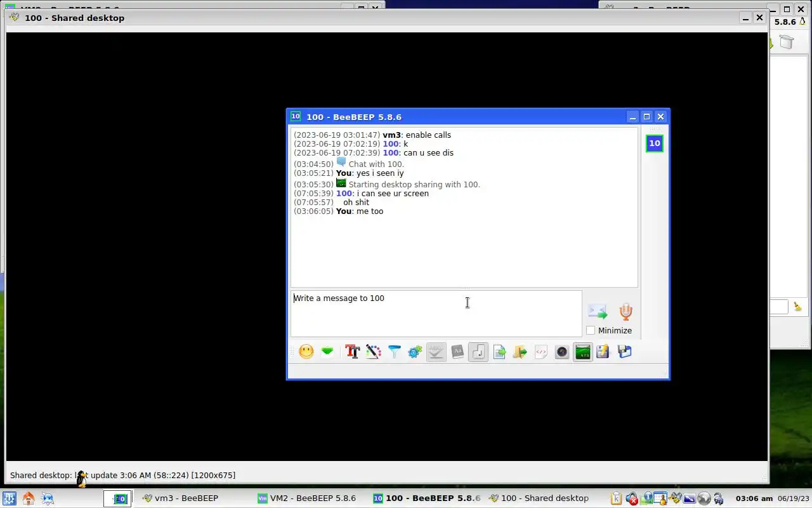Click the user 10 avatar in the chat sidebar
The width and height of the screenshot is (812, 508).
pos(655,144)
